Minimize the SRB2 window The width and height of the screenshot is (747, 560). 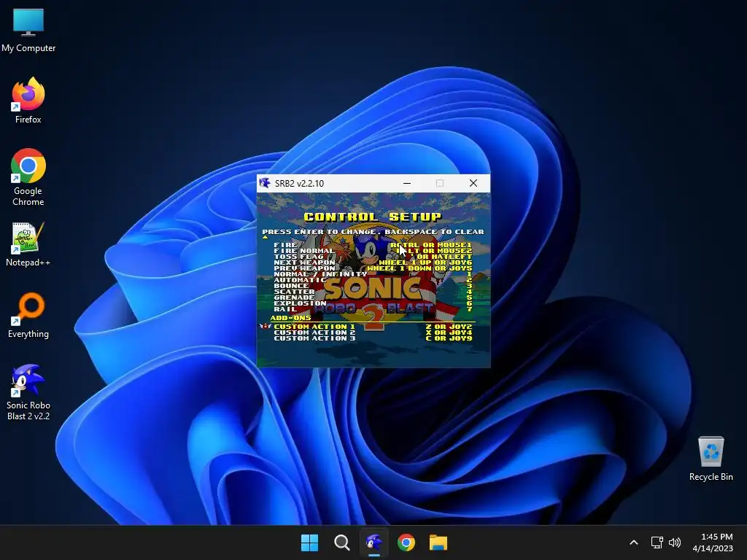[x=407, y=183]
